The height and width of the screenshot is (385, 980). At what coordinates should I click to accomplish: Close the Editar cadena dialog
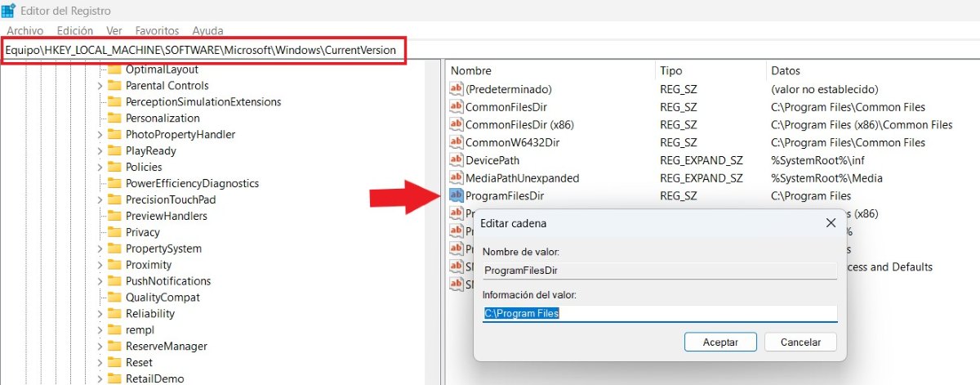[x=831, y=222]
